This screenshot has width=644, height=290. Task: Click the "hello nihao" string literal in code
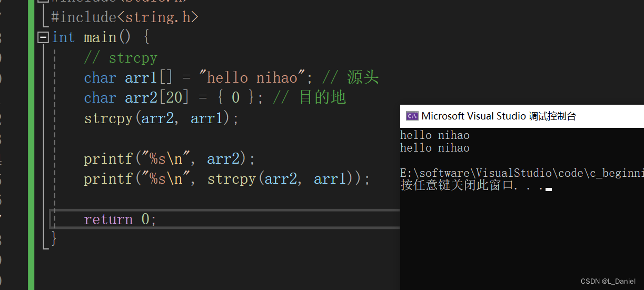(253, 78)
